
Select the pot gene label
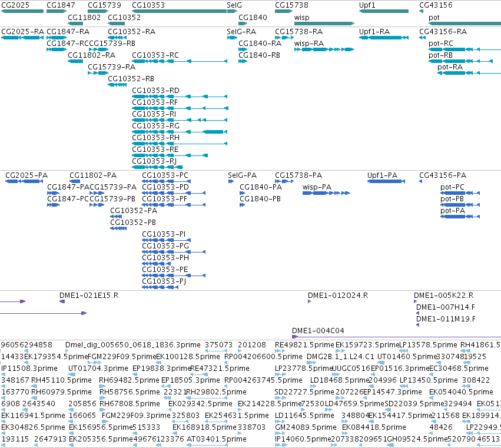434,17
